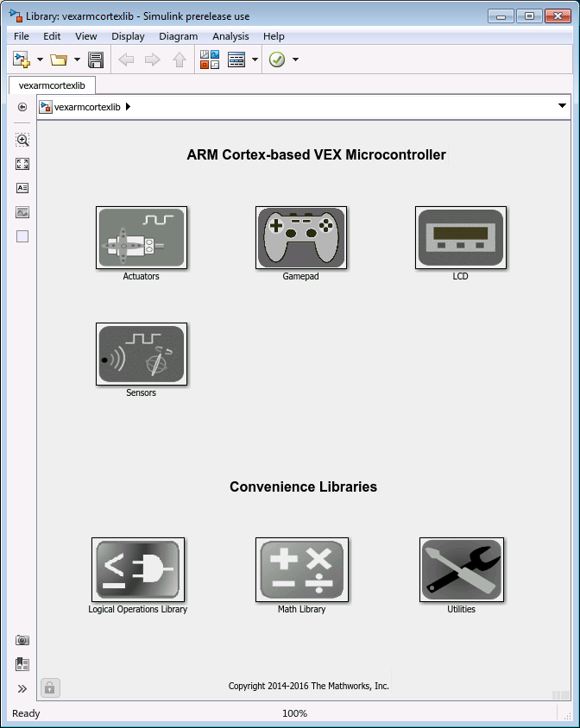Expand the address bar dropdown arrow
The width and height of the screenshot is (580, 728).
pos(562,106)
